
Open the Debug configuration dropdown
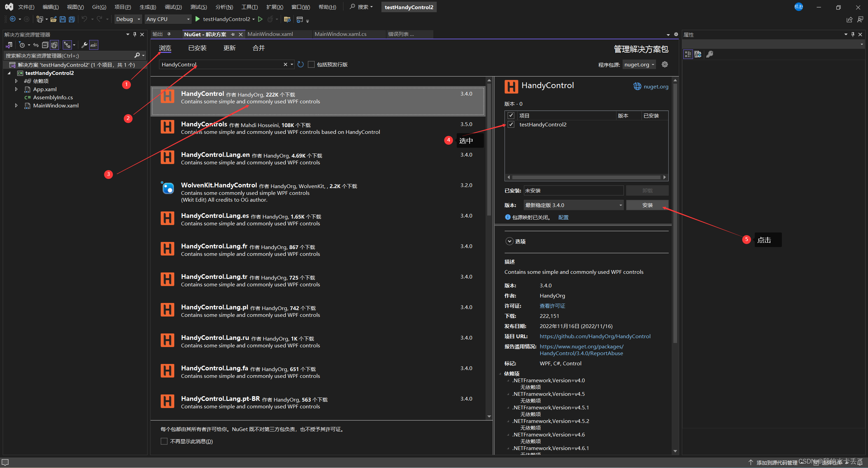(x=128, y=19)
